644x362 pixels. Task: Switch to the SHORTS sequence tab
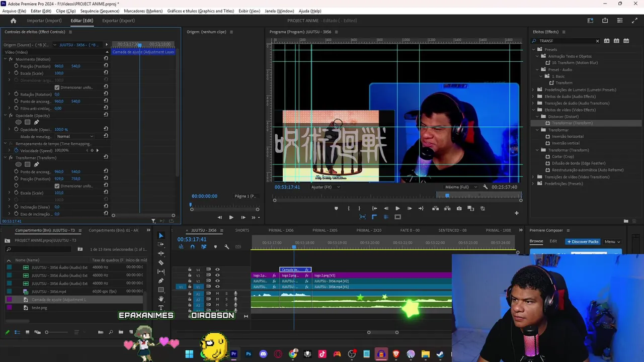tap(242, 230)
